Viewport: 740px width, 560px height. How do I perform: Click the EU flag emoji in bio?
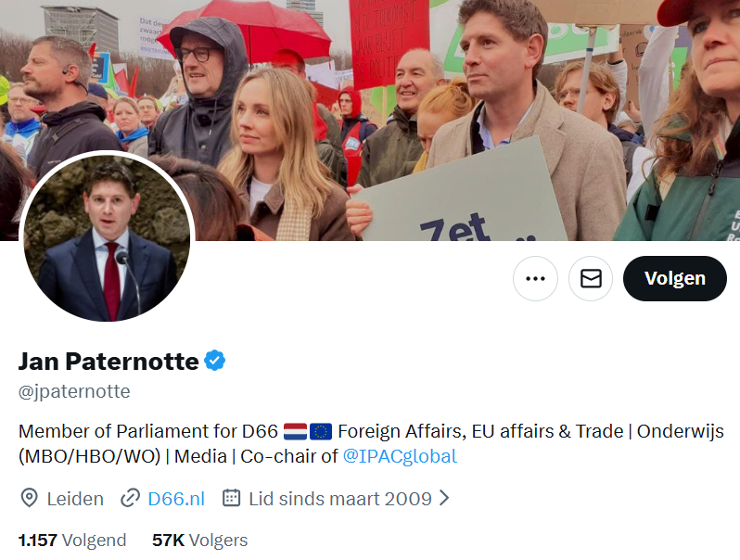pyautogui.click(x=321, y=431)
